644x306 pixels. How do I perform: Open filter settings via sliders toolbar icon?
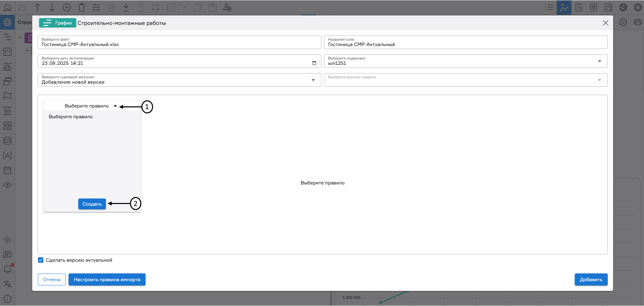click(x=96, y=7)
